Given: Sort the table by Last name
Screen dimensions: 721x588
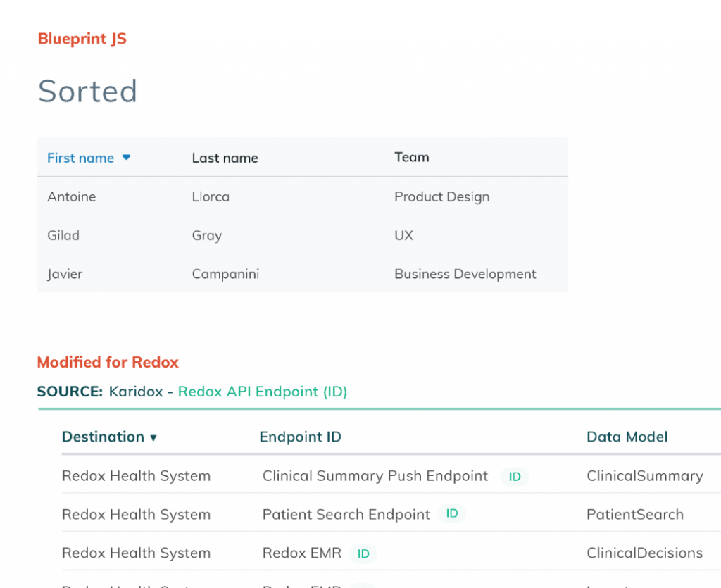Looking at the screenshot, I should click(x=225, y=158).
